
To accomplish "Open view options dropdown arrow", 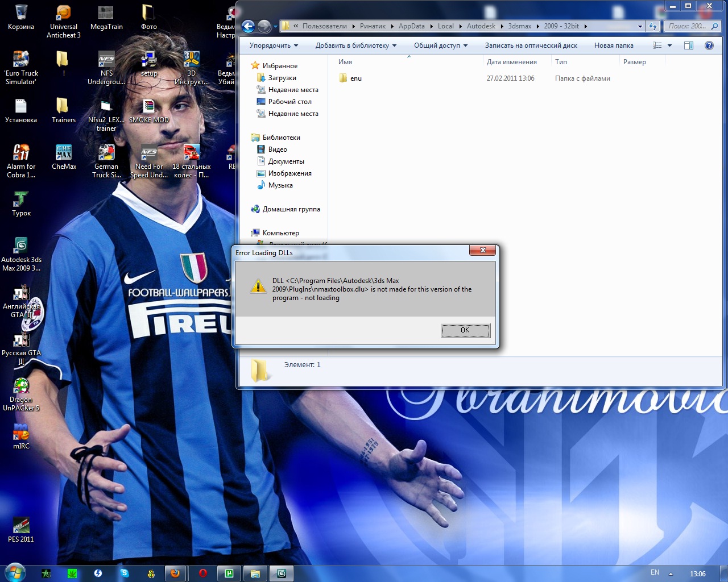I will coord(669,45).
